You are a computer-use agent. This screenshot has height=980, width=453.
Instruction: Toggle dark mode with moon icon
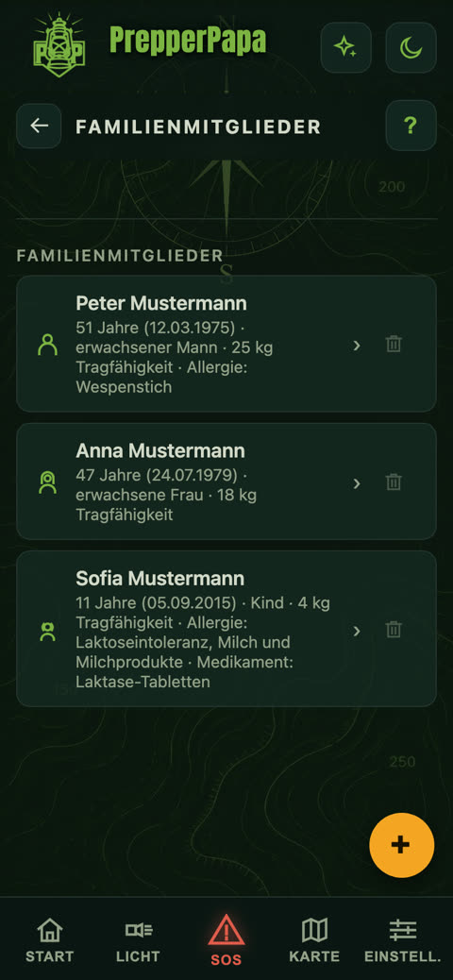(x=411, y=47)
